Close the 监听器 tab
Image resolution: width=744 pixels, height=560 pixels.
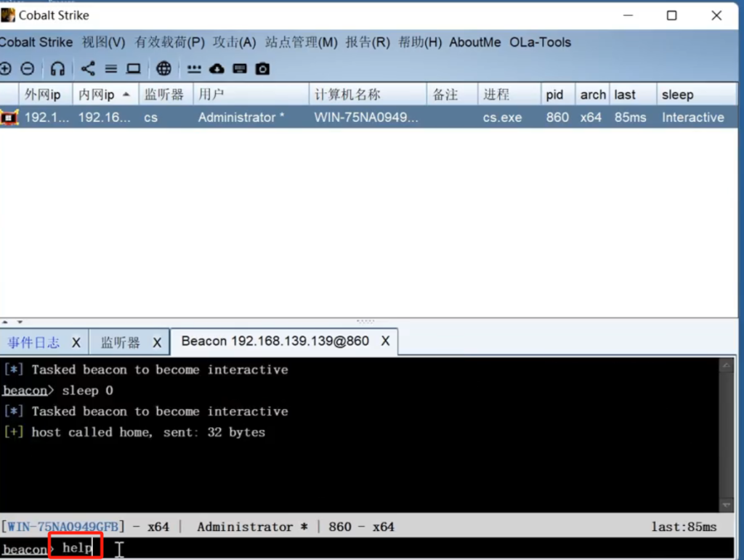(157, 342)
